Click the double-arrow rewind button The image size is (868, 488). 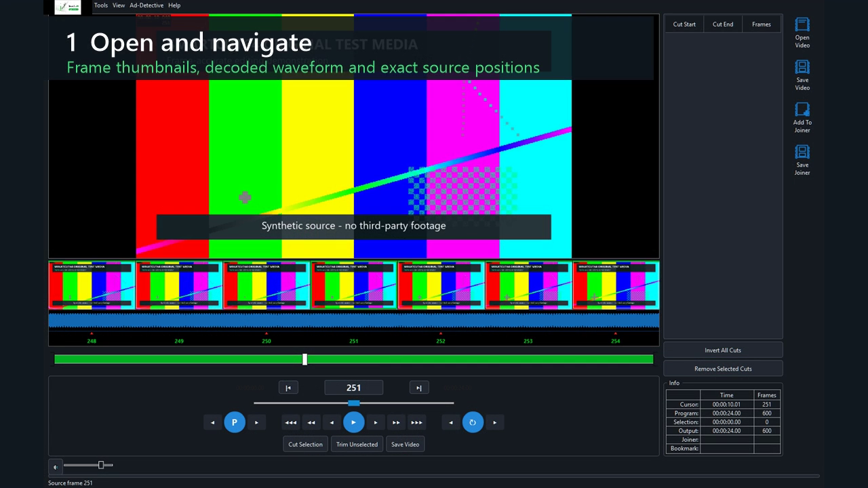click(311, 422)
